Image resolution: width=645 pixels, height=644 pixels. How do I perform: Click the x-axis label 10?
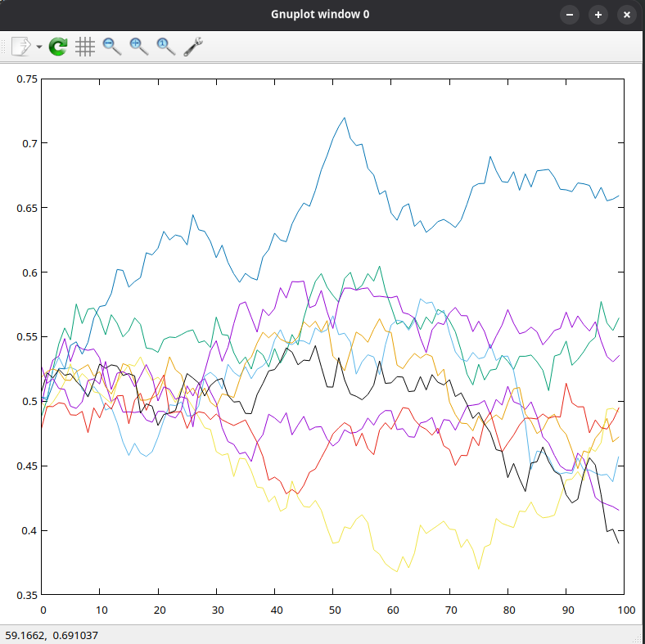click(x=101, y=610)
